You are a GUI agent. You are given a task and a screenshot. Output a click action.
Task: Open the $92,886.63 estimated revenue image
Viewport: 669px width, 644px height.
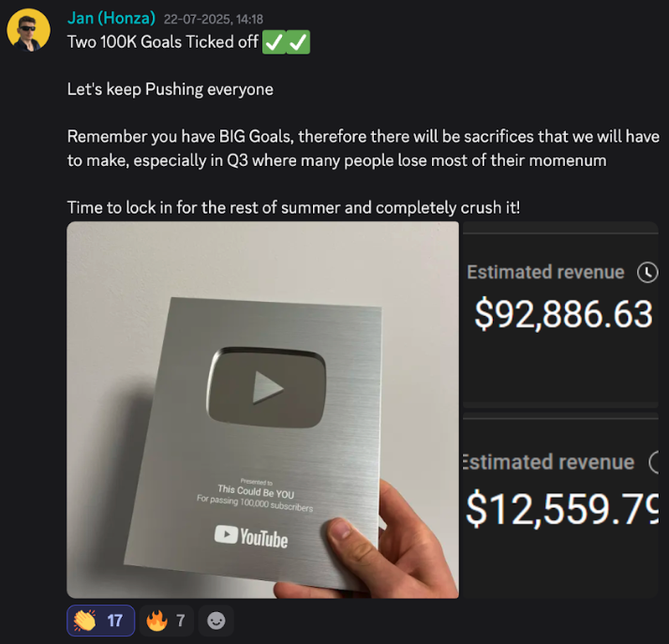point(560,315)
